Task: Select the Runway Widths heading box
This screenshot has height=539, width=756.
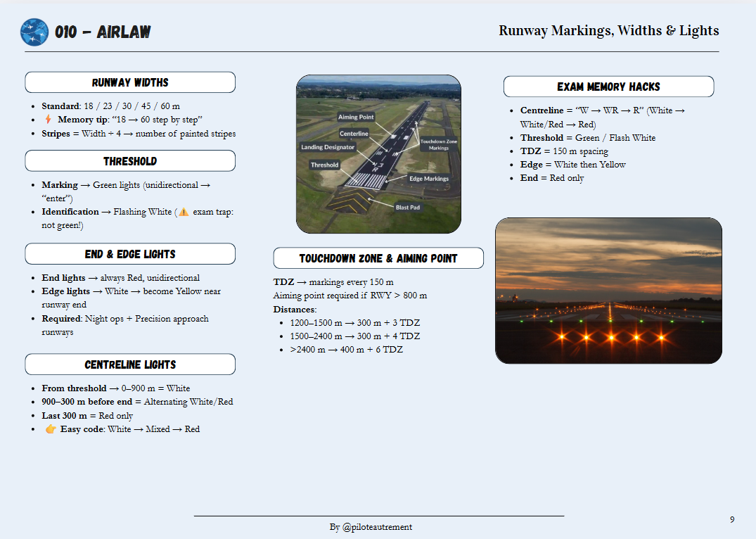Action: (x=130, y=82)
